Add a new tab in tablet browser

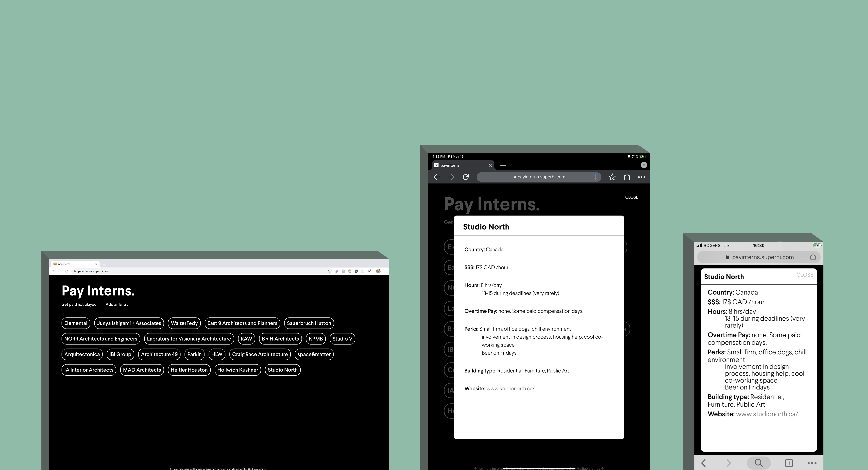click(x=503, y=165)
